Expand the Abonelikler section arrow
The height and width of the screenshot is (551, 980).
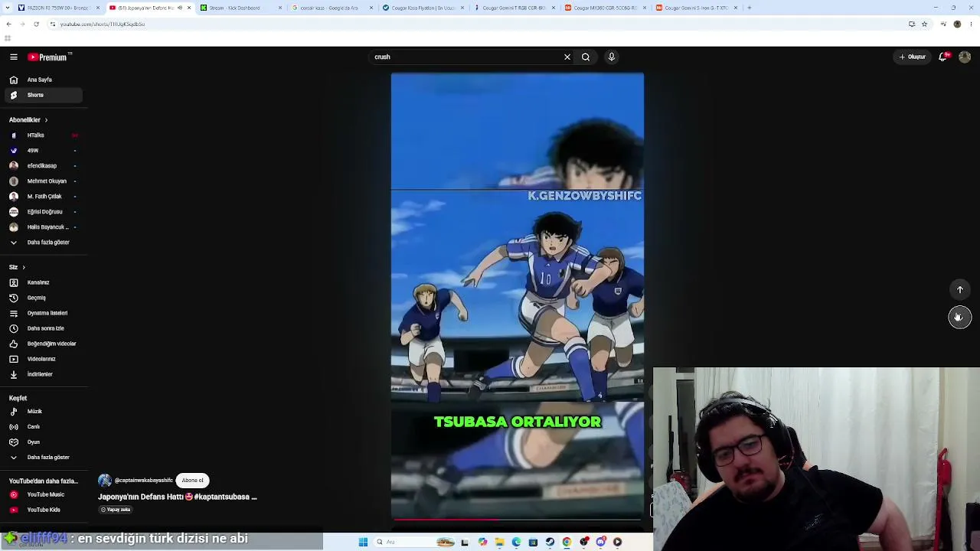click(x=46, y=120)
